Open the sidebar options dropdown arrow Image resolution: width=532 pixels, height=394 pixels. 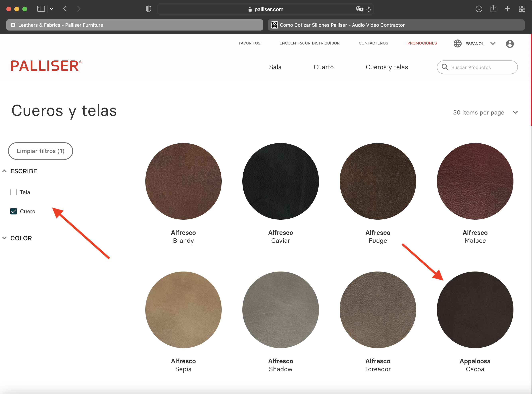click(51, 9)
